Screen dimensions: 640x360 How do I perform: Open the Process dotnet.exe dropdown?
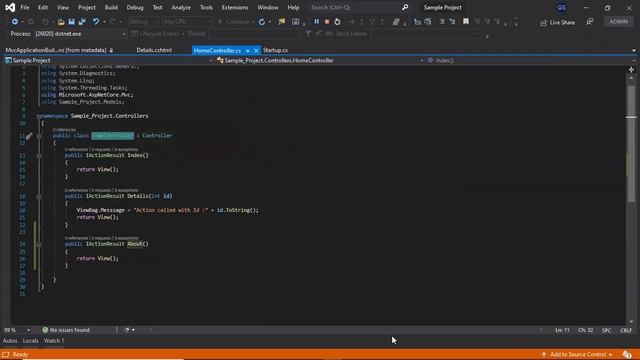click(x=80, y=34)
